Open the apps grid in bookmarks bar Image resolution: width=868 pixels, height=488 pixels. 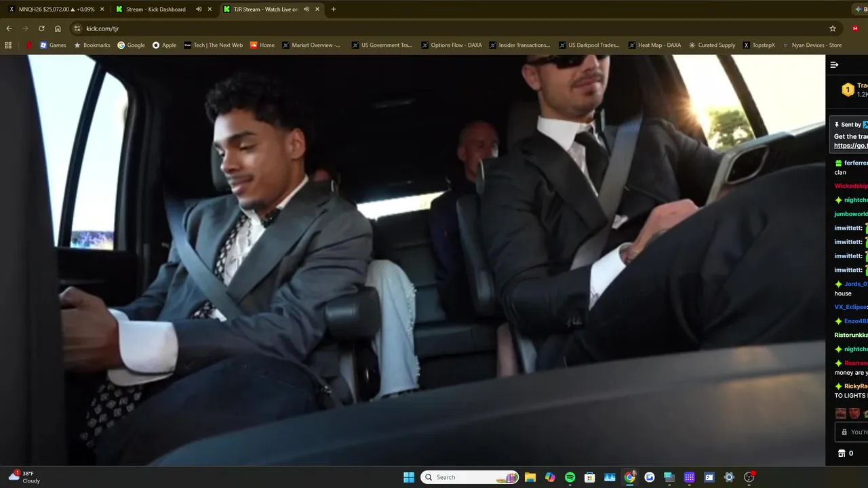8,45
